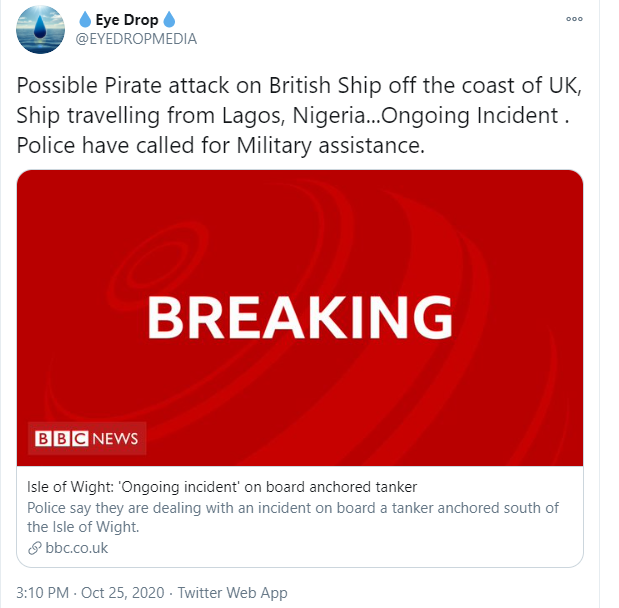Click the left water drop emoji in name
This screenshot has height=608, width=619.
pos(84,20)
